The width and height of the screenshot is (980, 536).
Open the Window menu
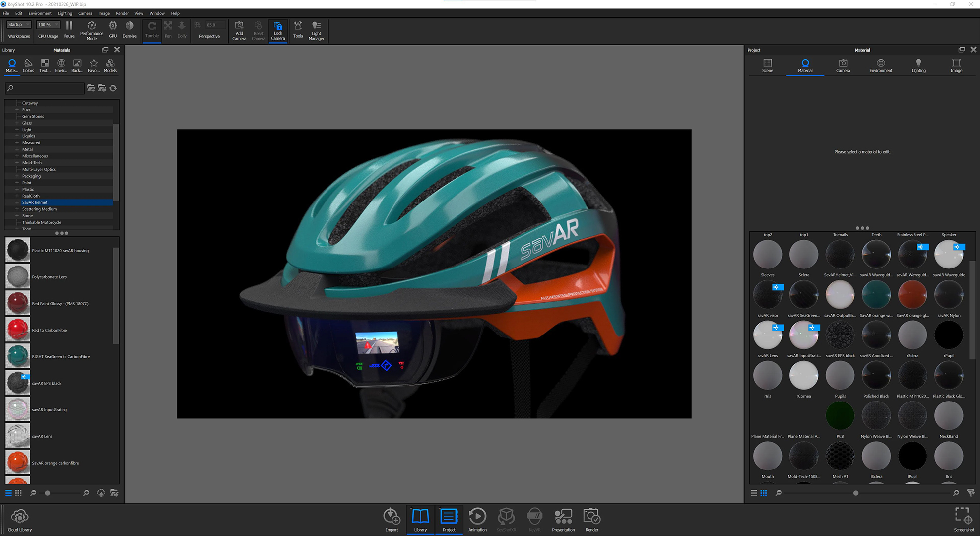[x=157, y=13]
